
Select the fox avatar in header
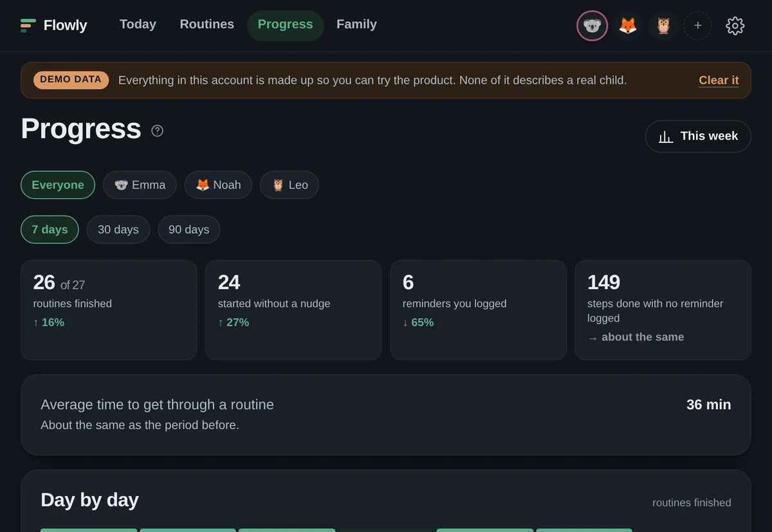point(628,26)
